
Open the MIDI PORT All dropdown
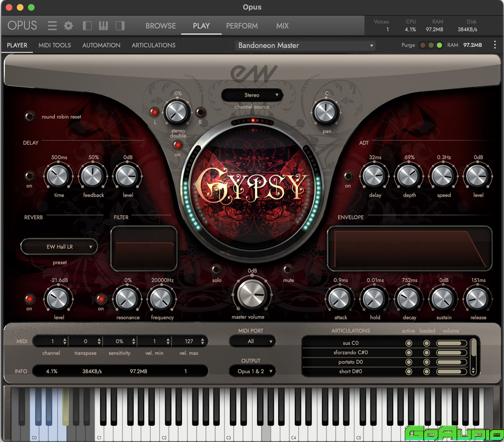pyautogui.click(x=253, y=341)
